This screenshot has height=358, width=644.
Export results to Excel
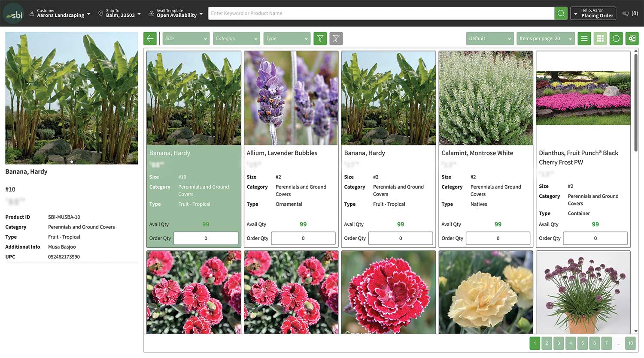click(x=632, y=39)
